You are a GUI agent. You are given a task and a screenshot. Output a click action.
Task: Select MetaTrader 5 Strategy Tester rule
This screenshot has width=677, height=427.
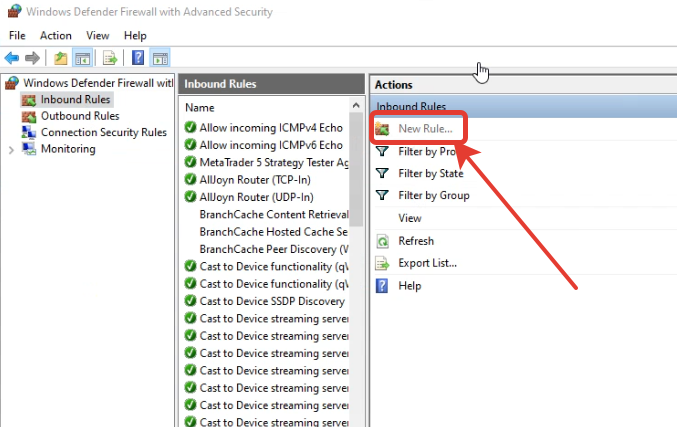pyautogui.click(x=274, y=162)
